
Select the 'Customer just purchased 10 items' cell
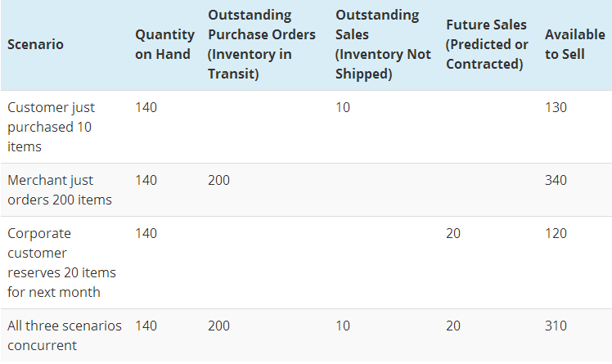pyautogui.click(x=51, y=127)
